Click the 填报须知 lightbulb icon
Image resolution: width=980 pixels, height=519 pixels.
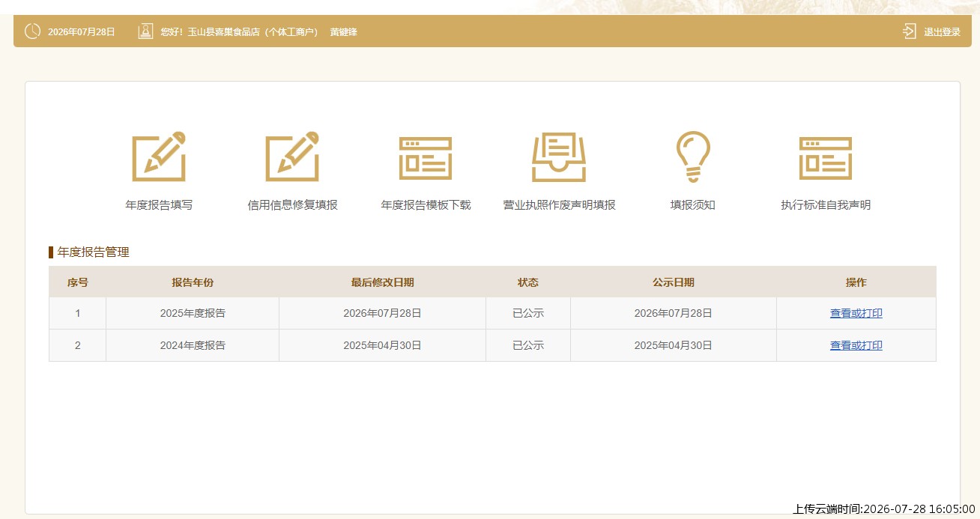693,157
